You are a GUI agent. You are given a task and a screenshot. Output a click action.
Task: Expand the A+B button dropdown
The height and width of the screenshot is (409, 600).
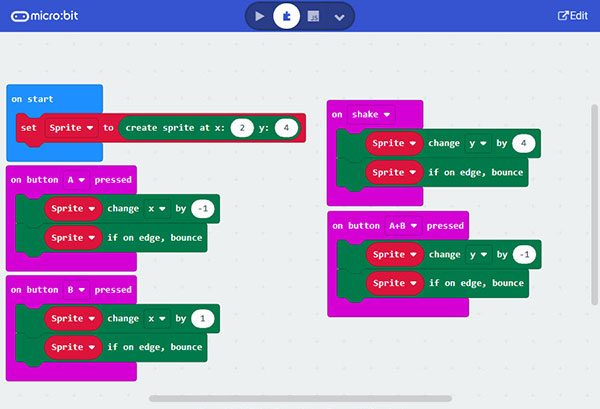404,226
